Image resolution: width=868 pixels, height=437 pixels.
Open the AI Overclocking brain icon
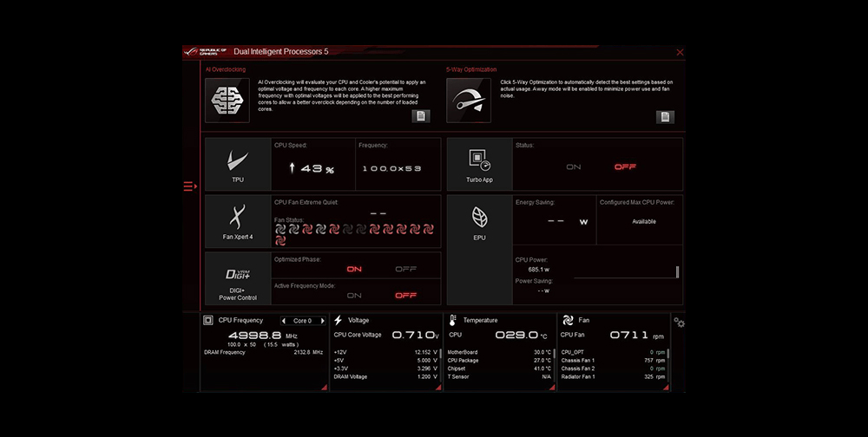coord(227,100)
